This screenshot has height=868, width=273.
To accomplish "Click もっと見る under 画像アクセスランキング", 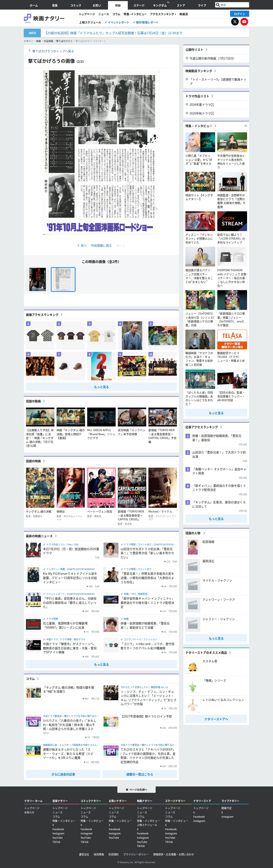I will [101, 387].
